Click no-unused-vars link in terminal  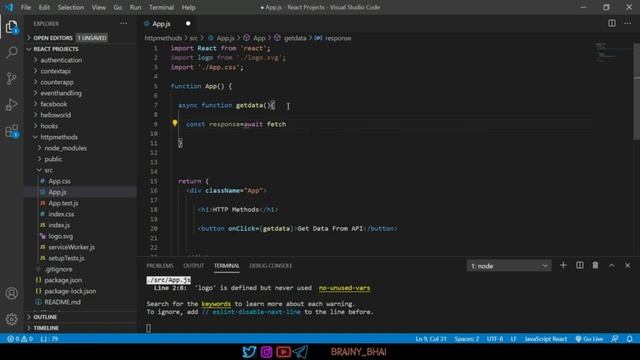(344, 288)
